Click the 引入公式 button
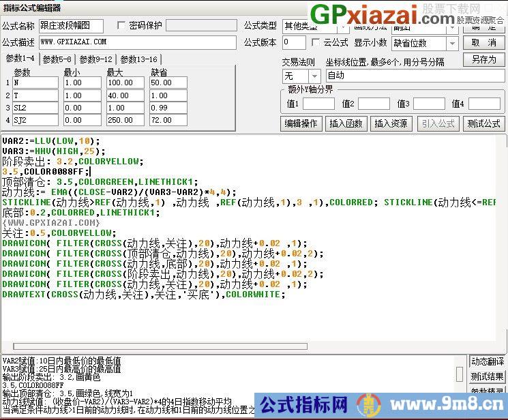The image size is (508, 420). click(438, 123)
